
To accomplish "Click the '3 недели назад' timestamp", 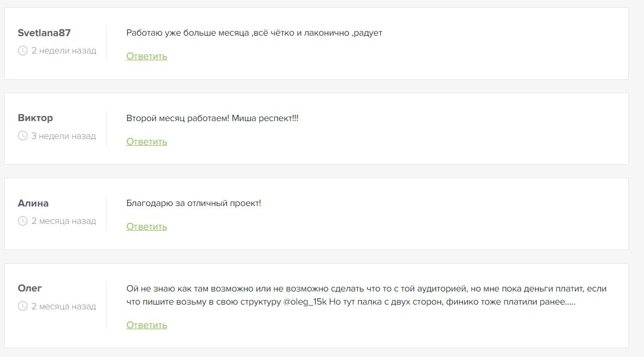I will 63,136.
